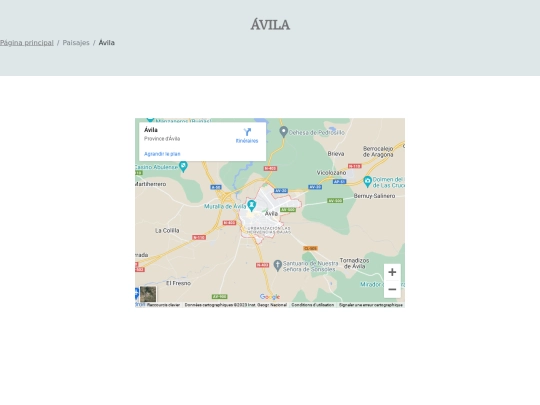Viewport: 540px width, 405px height.
Task: Click the Dolmen de Las Cruces marker
Action: click(367, 181)
